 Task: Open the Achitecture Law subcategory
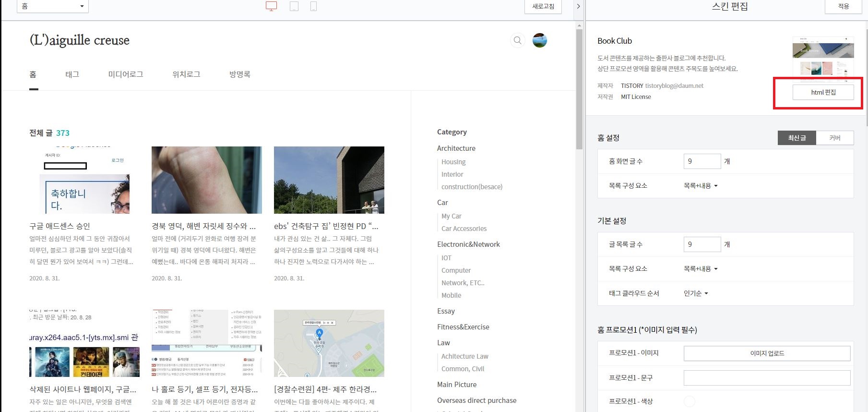(465, 356)
